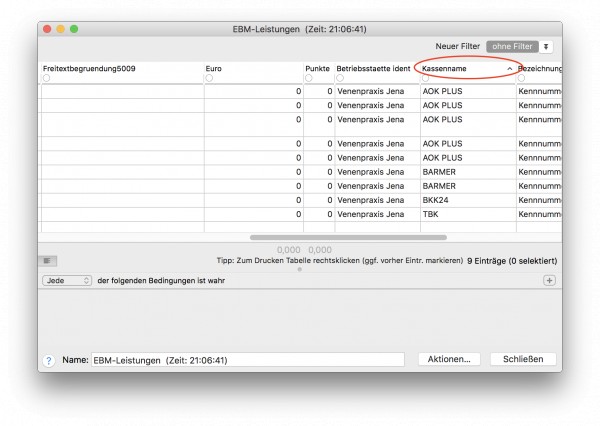This screenshot has height=426, width=600.
Task: Open the Jede conditions dropdown
Action: (x=67, y=281)
